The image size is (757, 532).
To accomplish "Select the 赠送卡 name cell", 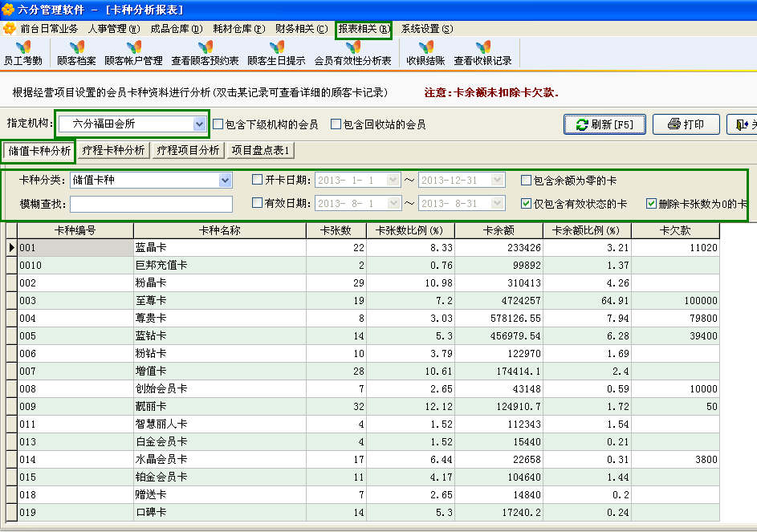I will [x=220, y=495].
